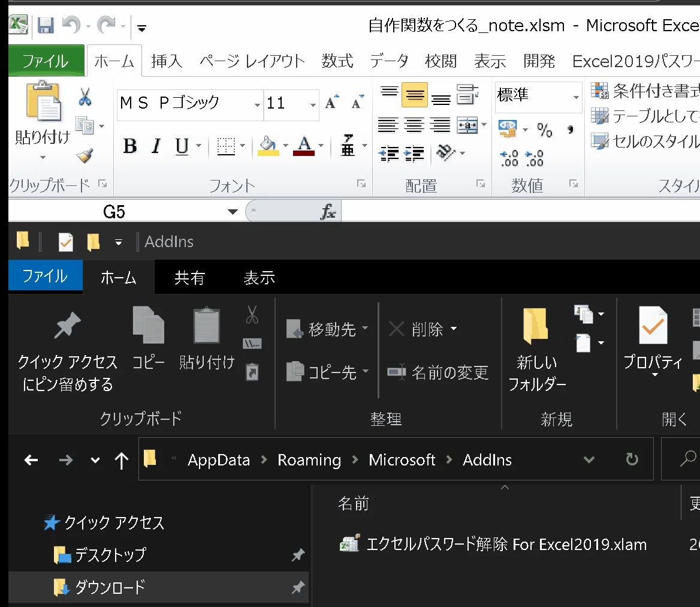The width and height of the screenshot is (700, 607).
Task: Undo last action in Excel
Action: (71, 25)
